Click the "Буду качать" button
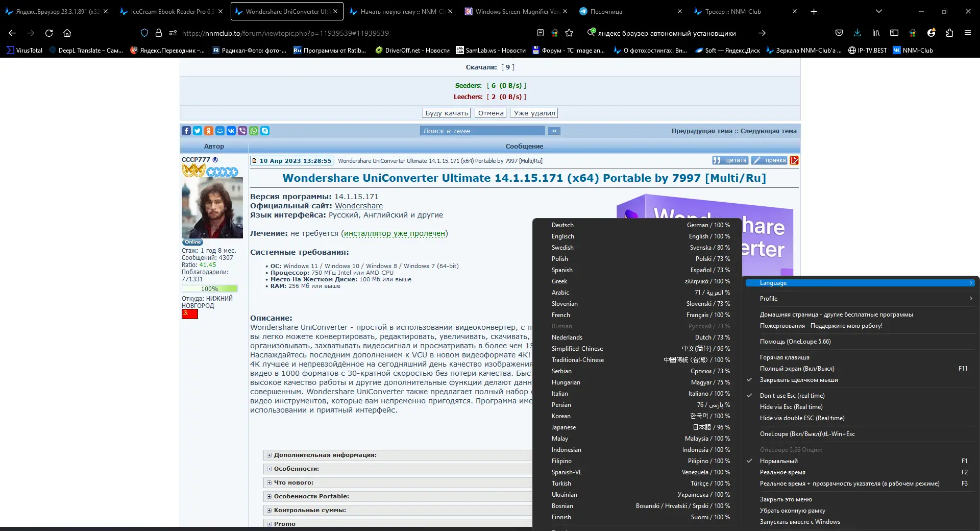980x531 pixels. [x=447, y=113]
